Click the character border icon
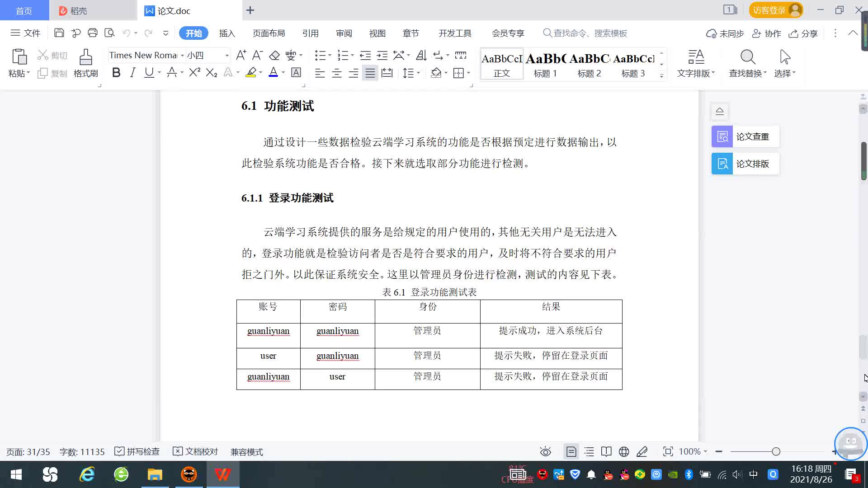868x488 pixels. tap(296, 72)
